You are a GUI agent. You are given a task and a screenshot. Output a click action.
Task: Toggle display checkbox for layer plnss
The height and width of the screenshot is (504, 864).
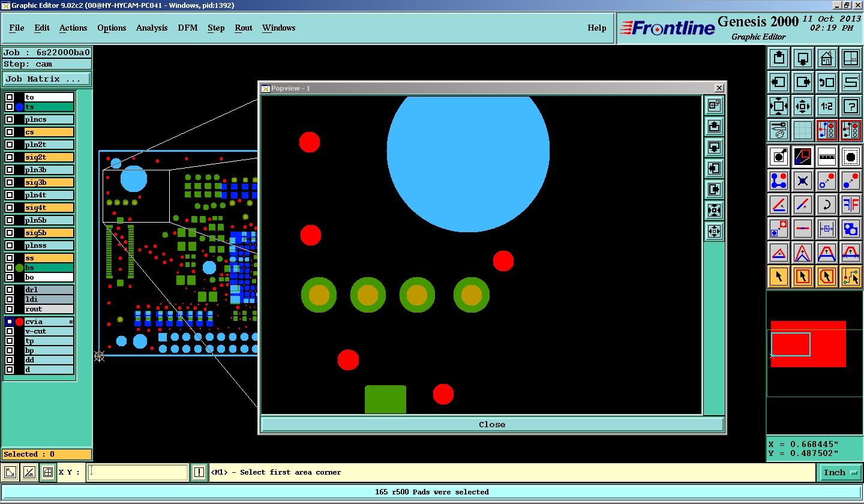point(10,245)
